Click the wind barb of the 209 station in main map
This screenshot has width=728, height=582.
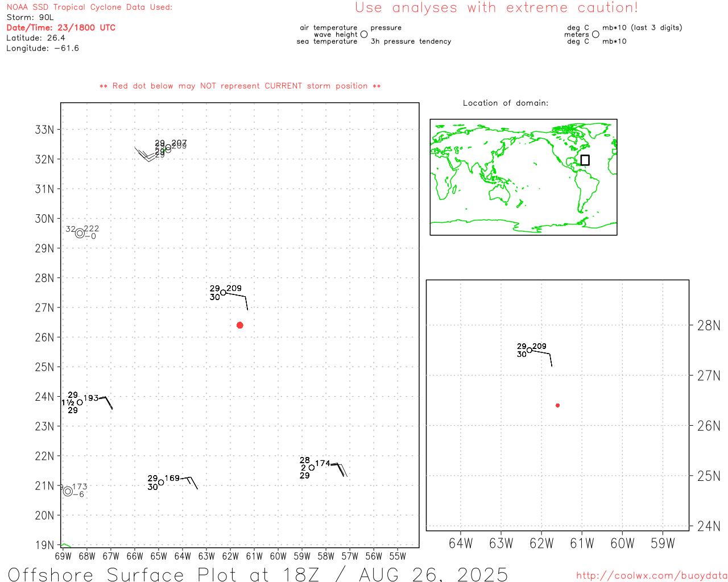(x=237, y=301)
